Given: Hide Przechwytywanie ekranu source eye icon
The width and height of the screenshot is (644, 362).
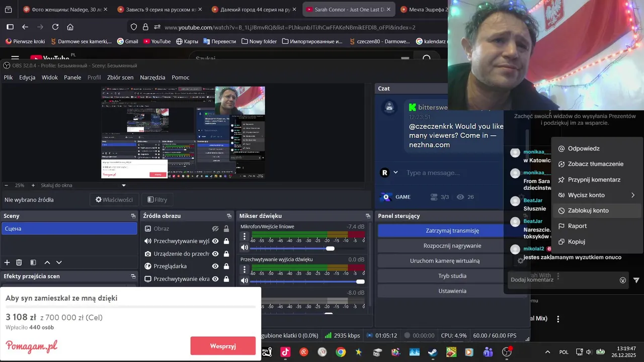Looking at the screenshot, I should point(215,279).
